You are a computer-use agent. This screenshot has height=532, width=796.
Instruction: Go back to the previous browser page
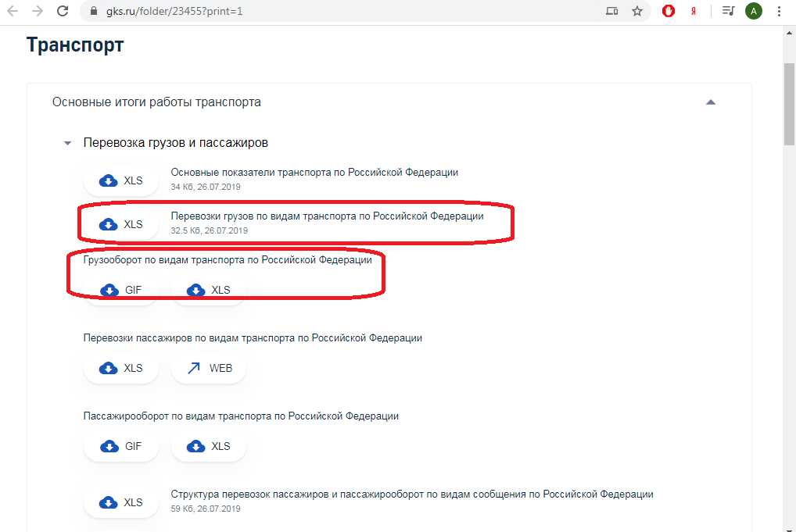13,11
